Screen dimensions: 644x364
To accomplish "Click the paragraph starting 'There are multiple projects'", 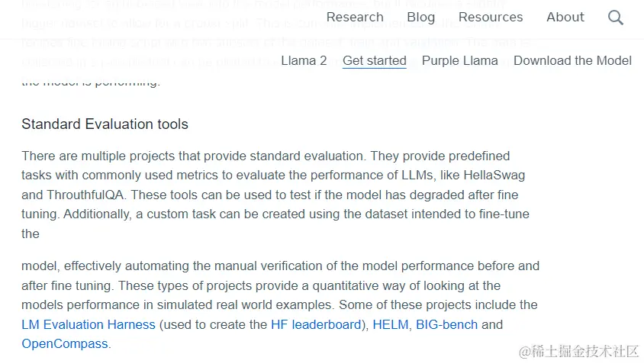I will tap(275, 185).
